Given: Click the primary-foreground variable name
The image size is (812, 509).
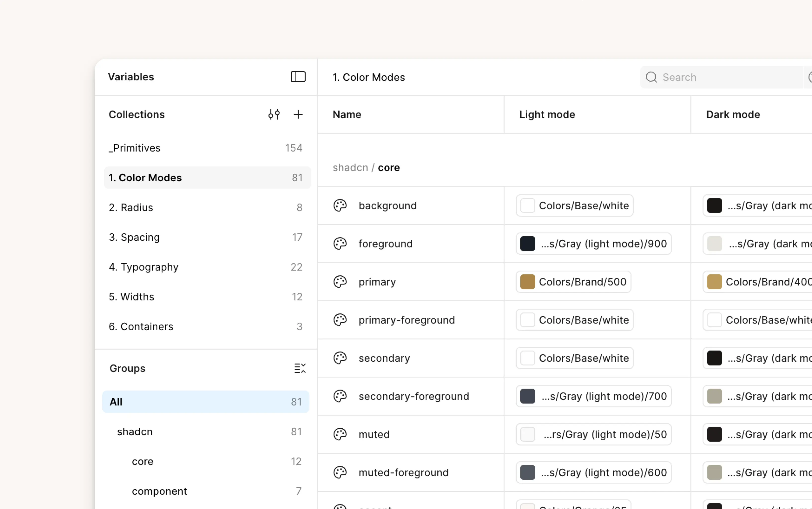Looking at the screenshot, I should pyautogui.click(x=407, y=320).
